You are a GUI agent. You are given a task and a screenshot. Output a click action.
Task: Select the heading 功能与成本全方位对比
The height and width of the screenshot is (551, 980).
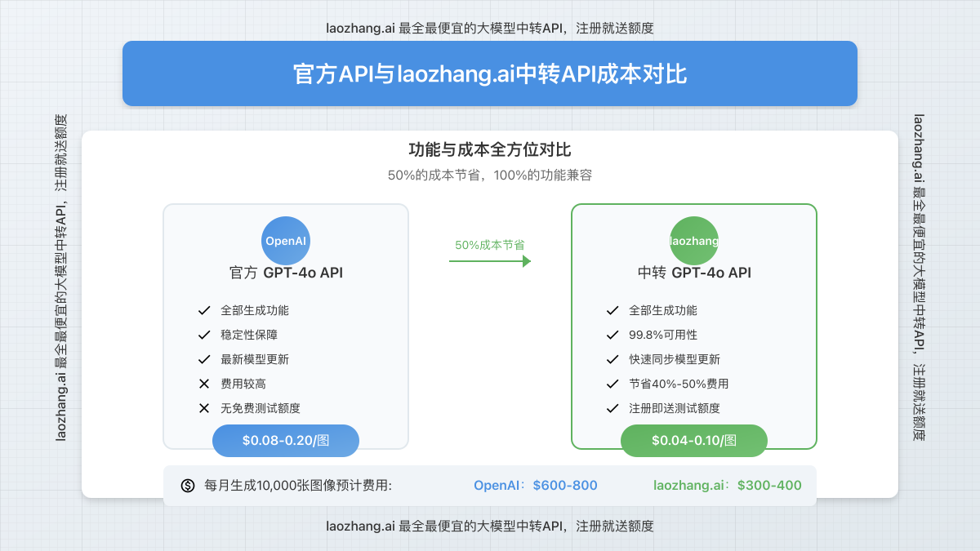pyautogui.click(x=490, y=150)
